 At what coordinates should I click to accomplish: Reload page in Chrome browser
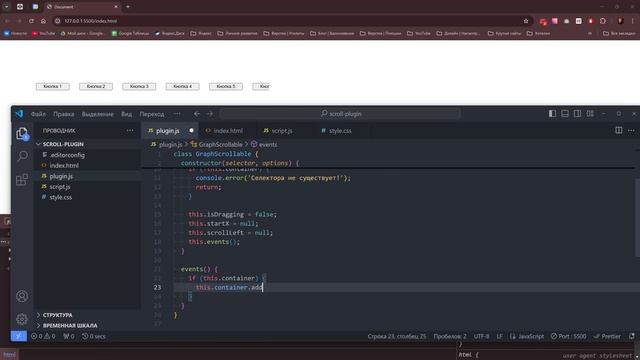coord(31,21)
